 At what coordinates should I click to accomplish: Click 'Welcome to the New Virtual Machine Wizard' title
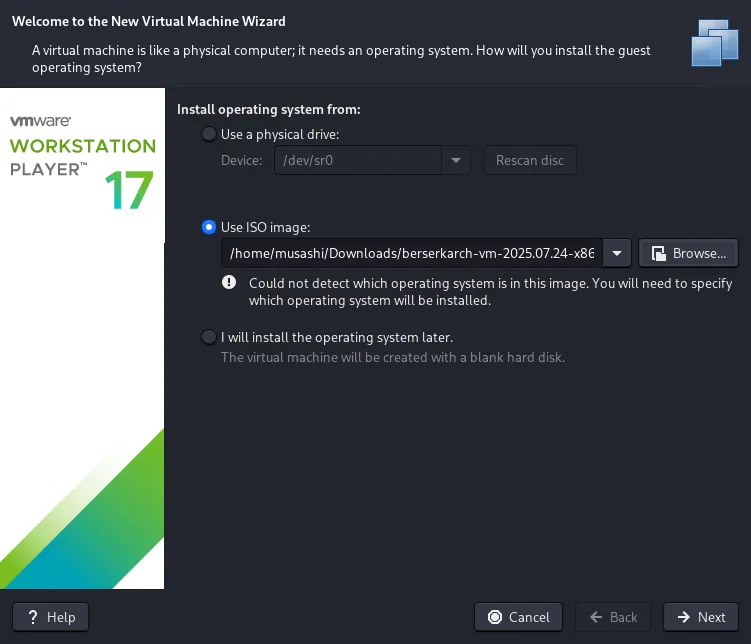point(148,21)
